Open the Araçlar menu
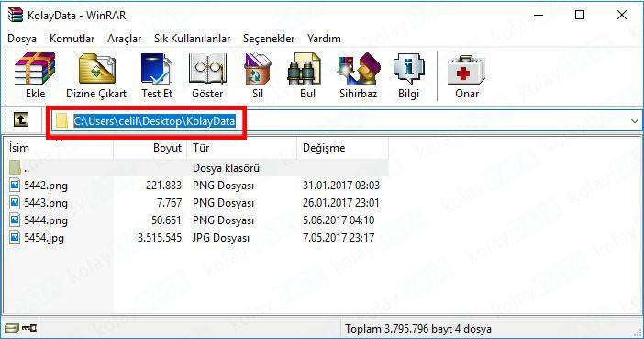Image resolution: width=644 pixels, height=339 pixels. 125,39
